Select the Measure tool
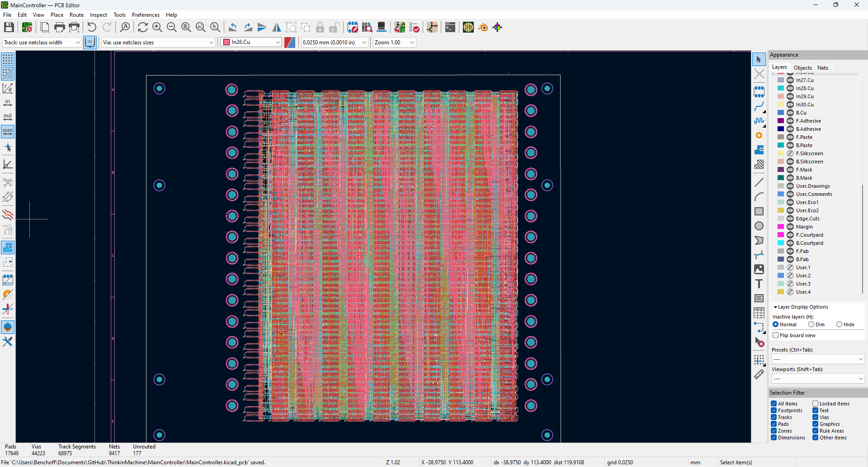868x467 pixels. click(x=759, y=374)
